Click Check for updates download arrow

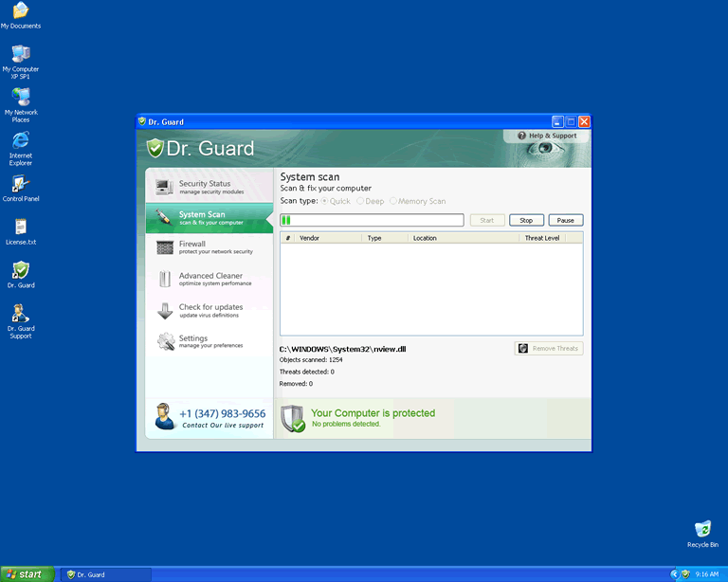pos(164,311)
